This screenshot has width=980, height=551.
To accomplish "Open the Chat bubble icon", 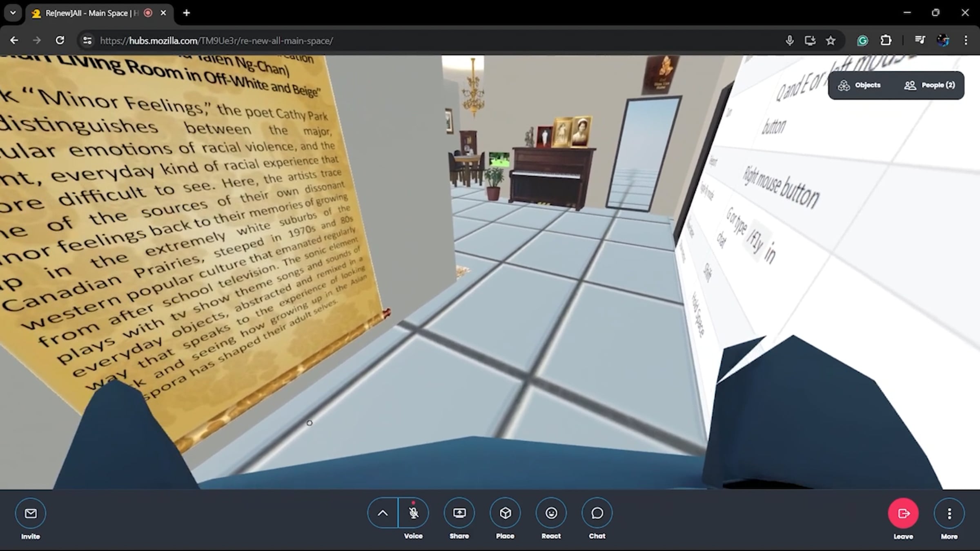I will (597, 513).
